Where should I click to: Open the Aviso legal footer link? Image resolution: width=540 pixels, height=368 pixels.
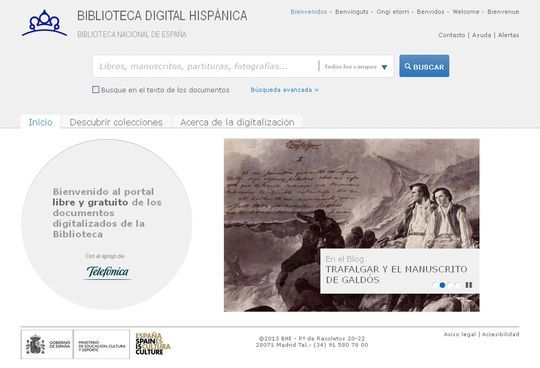coord(460,334)
